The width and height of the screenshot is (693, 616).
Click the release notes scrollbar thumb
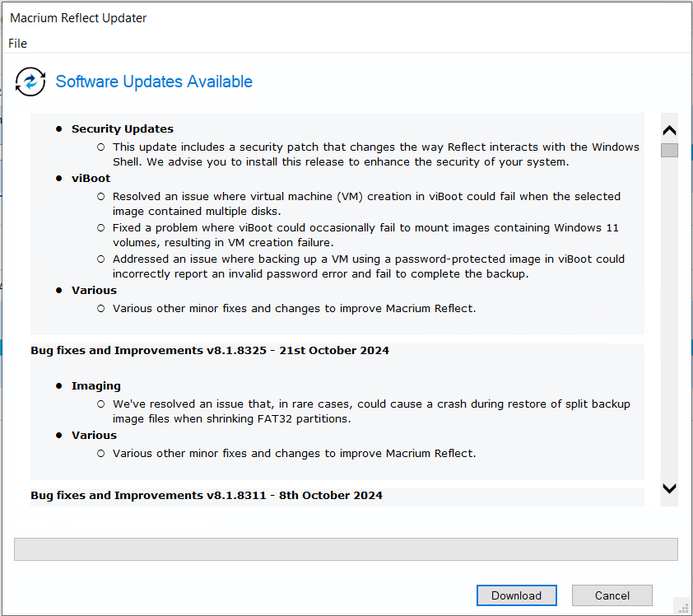click(669, 150)
